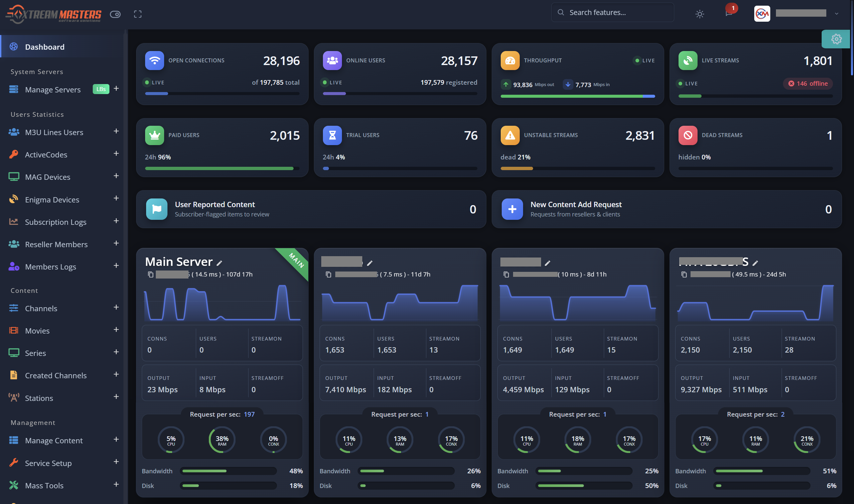
Task: Click the Service Setup wrench icon
Action: (14, 463)
